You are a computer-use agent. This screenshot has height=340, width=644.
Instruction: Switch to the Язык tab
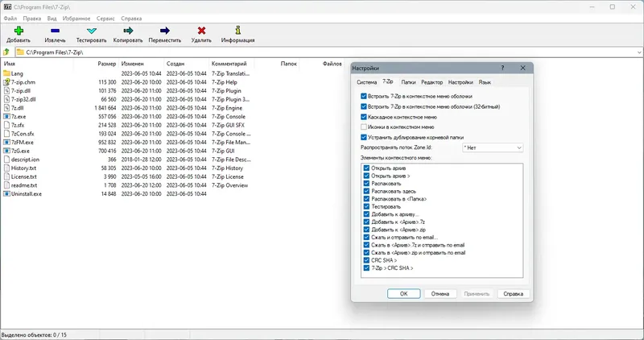pyautogui.click(x=485, y=82)
